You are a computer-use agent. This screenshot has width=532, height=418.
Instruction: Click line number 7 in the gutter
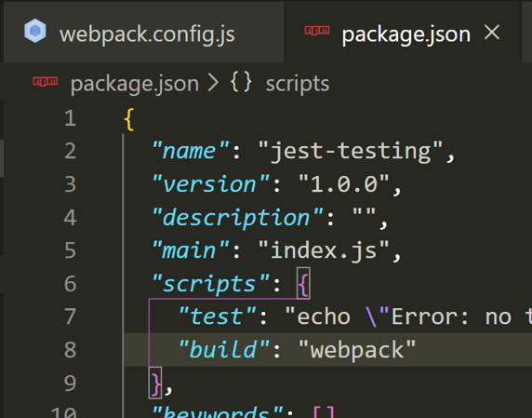click(x=70, y=317)
